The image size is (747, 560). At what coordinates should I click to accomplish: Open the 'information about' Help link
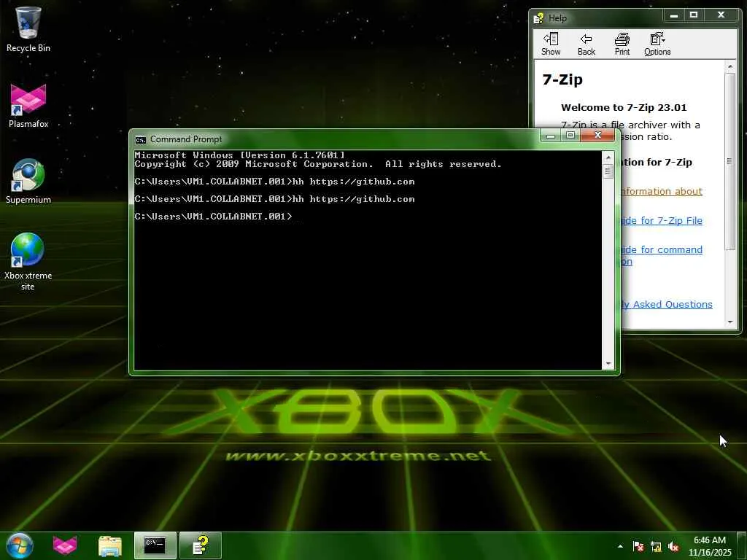click(x=662, y=192)
